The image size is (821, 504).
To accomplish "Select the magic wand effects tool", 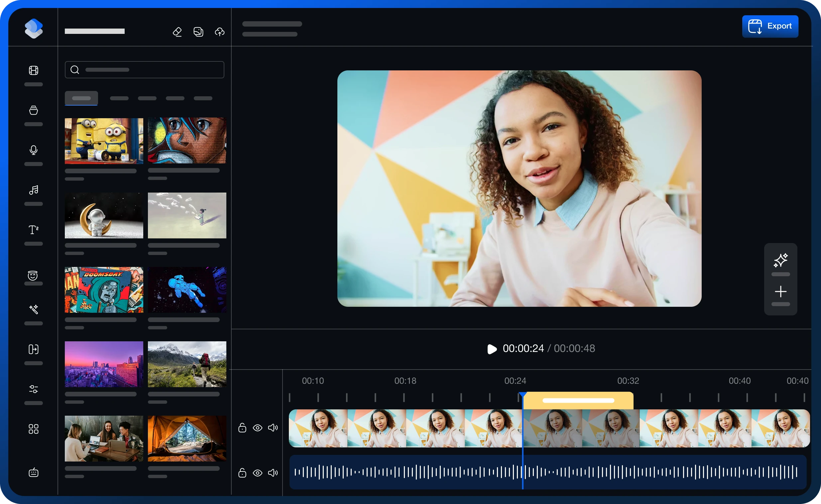I will [33, 309].
